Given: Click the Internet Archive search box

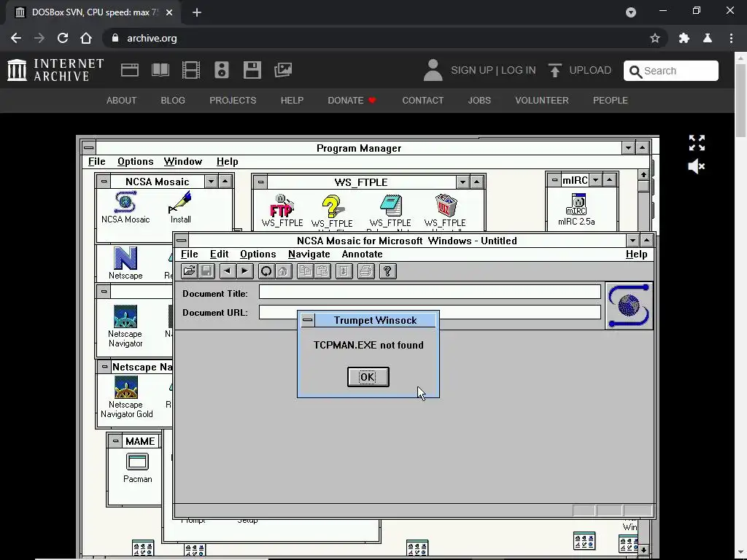Looking at the screenshot, I should click(x=671, y=71).
